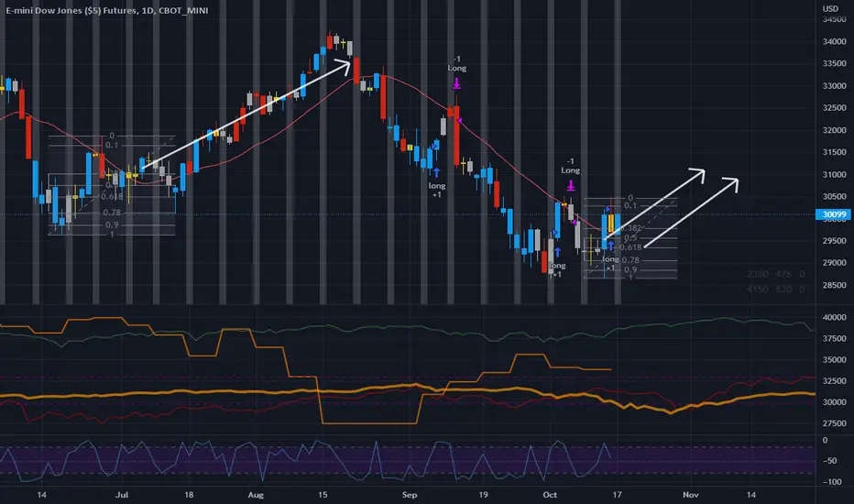
Task: Click the Nov label on the time axis
Action: point(691,495)
